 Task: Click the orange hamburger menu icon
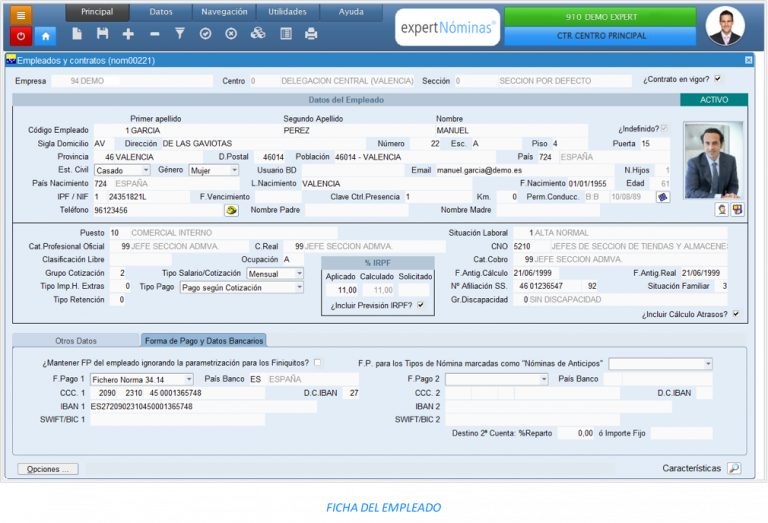(x=21, y=13)
